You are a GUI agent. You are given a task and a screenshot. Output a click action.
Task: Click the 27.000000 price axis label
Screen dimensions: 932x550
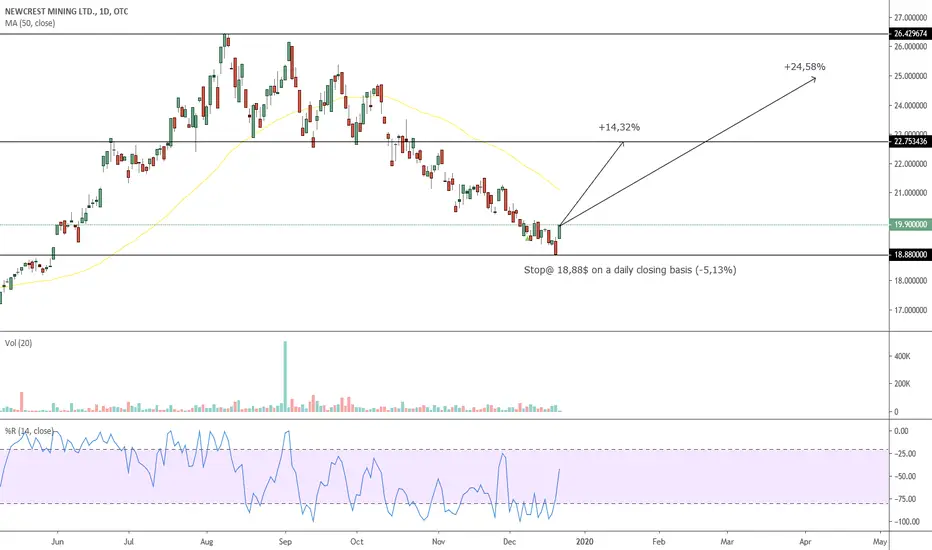click(x=911, y=18)
